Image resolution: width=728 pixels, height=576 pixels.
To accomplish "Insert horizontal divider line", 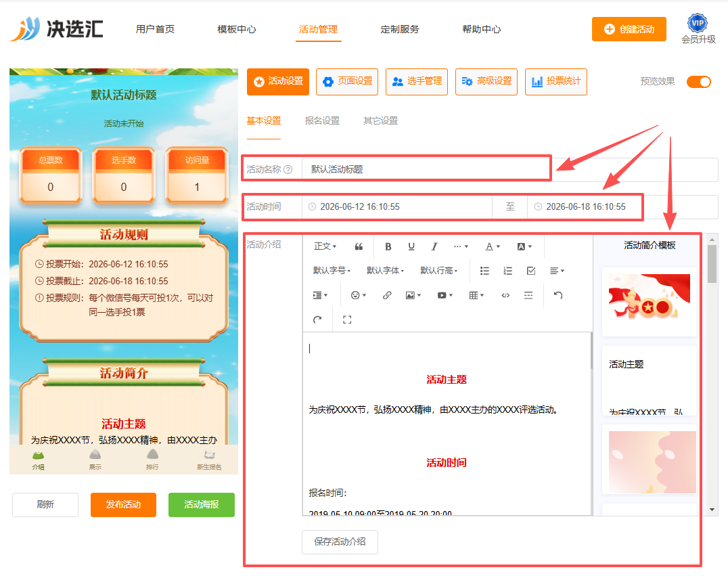I will click(528, 295).
